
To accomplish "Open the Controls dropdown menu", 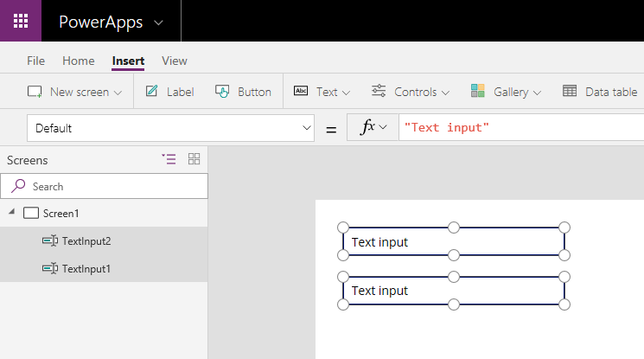I will (411, 92).
